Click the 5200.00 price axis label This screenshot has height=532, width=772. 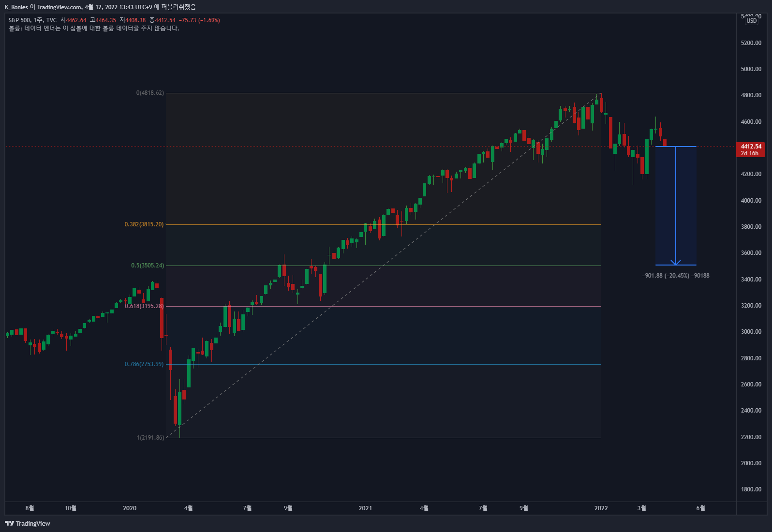click(751, 43)
